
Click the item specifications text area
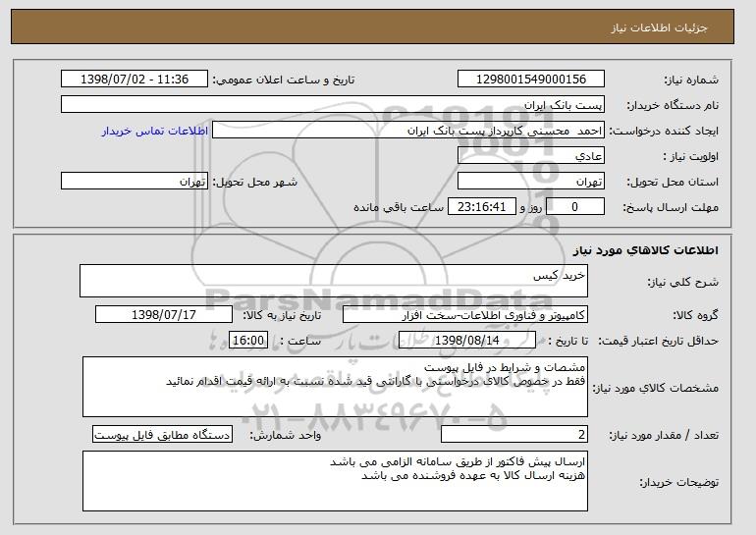[x=335, y=387]
